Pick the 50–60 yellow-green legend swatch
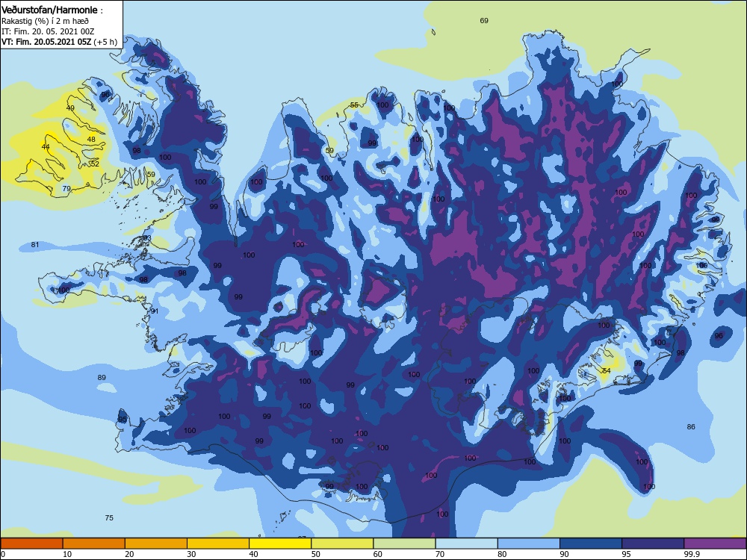Image resolution: width=747 pixels, height=560 pixels. pos(343,544)
